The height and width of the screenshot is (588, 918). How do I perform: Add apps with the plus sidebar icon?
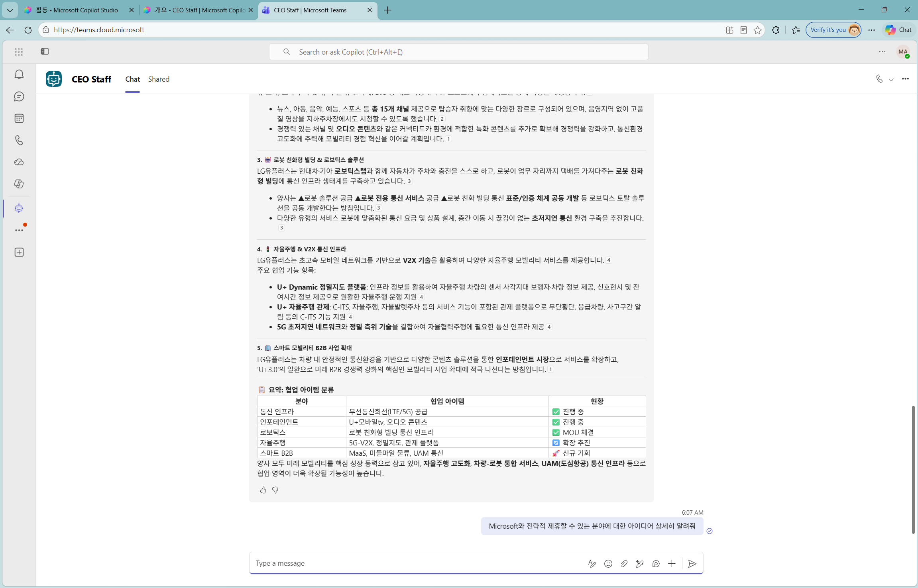pos(19,252)
